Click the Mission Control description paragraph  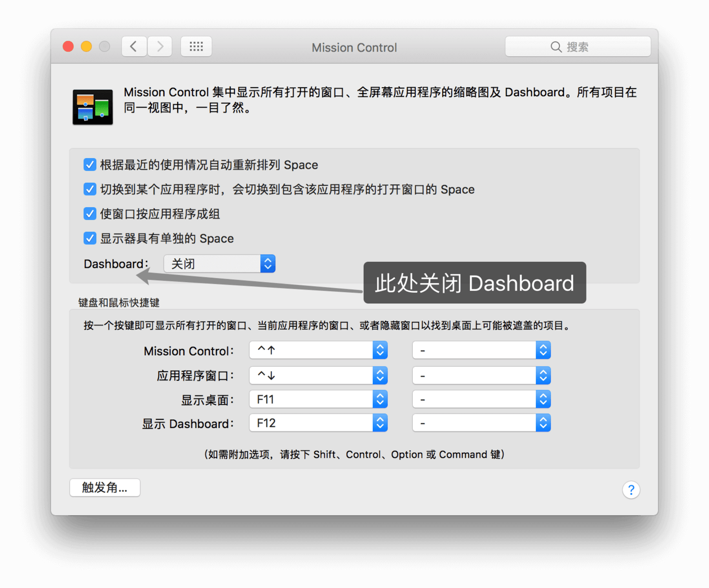[380, 100]
